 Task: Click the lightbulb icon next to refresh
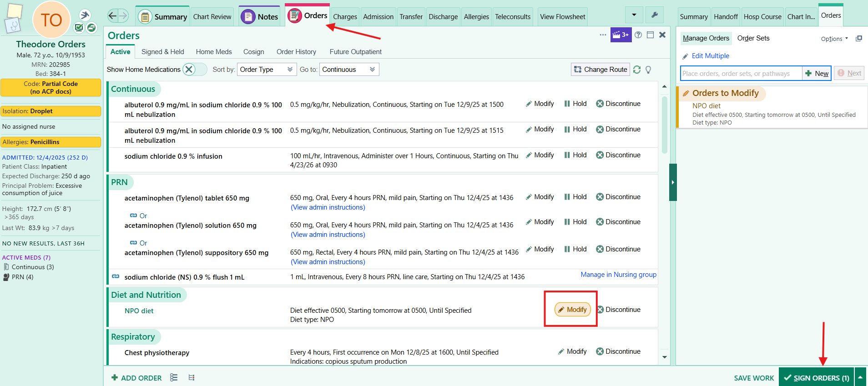click(648, 70)
